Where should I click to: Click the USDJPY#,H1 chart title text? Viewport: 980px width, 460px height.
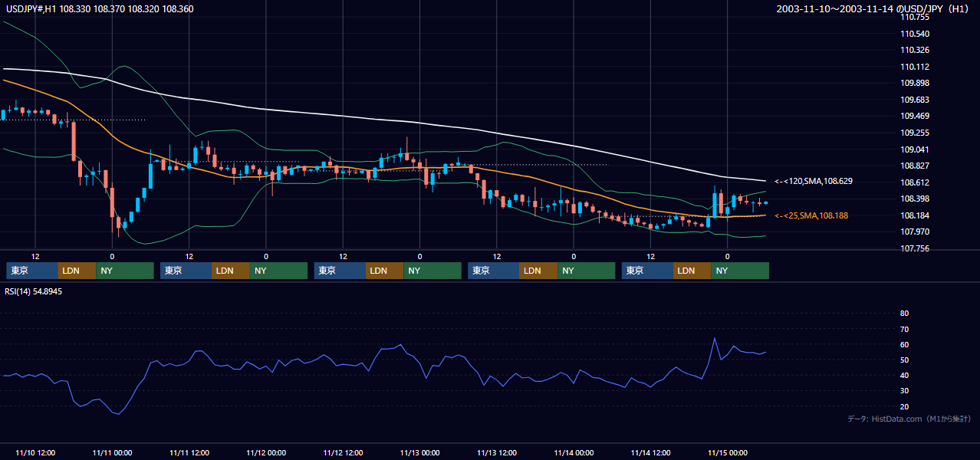[98, 8]
